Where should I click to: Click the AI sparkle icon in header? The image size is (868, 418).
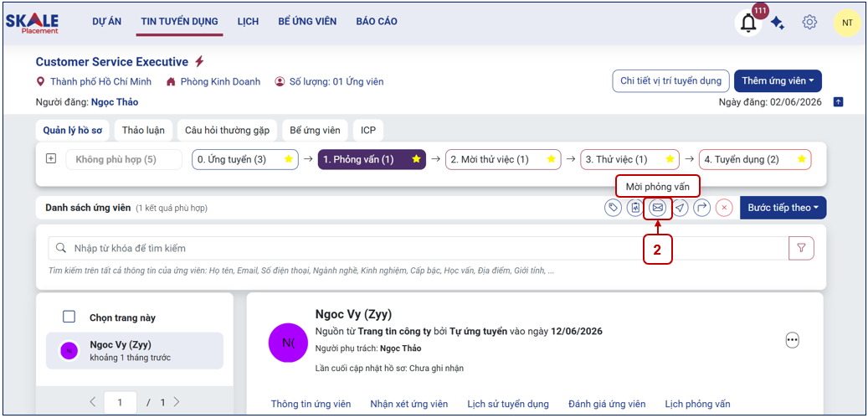778,23
